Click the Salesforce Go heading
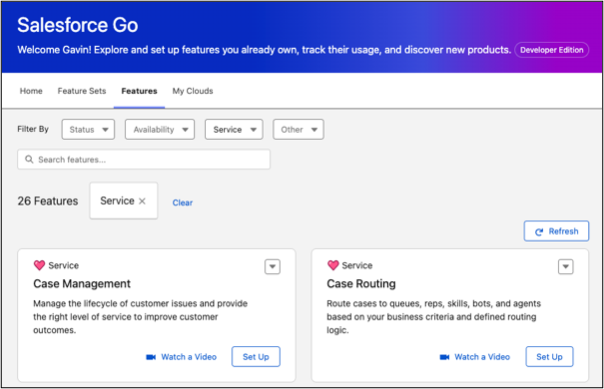 [77, 25]
